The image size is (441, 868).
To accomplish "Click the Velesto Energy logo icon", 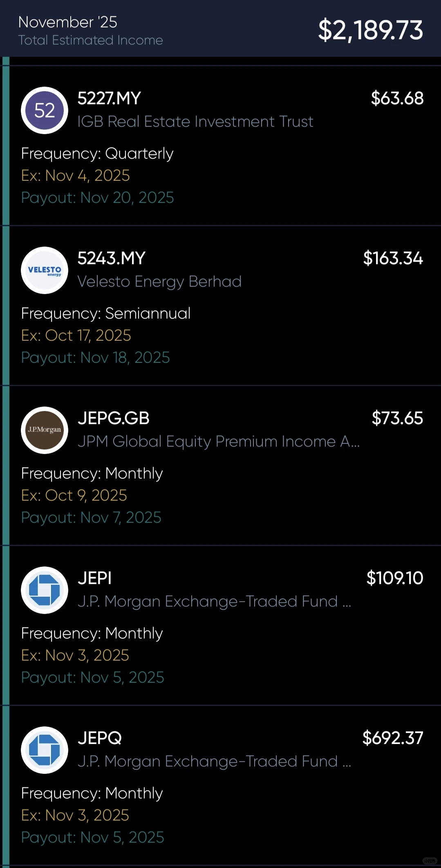I will (45, 270).
